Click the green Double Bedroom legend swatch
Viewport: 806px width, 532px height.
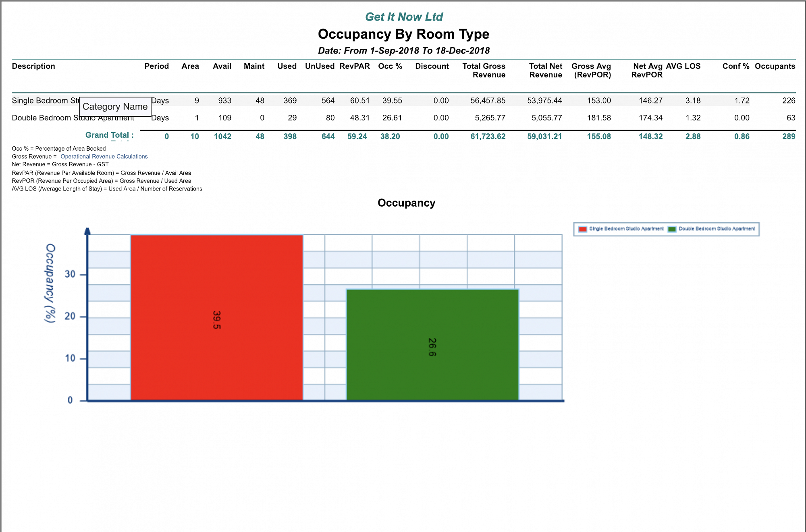[672, 229]
